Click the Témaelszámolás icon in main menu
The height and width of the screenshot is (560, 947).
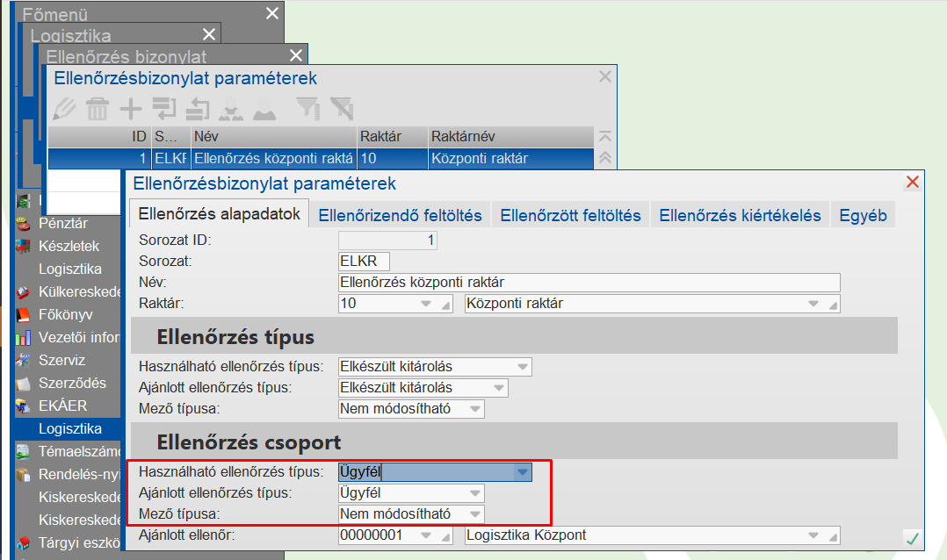pyautogui.click(x=23, y=452)
